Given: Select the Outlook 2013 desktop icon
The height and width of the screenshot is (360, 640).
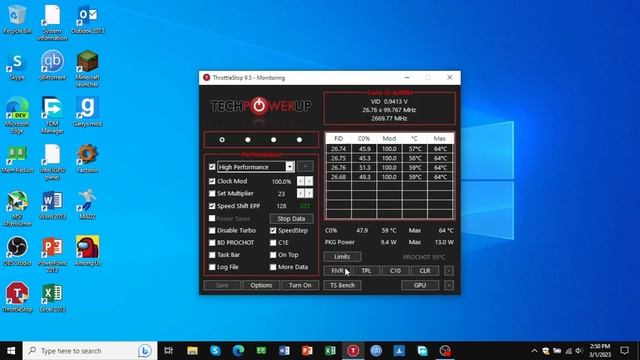Looking at the screenshot, I should (x=87, y=19).
